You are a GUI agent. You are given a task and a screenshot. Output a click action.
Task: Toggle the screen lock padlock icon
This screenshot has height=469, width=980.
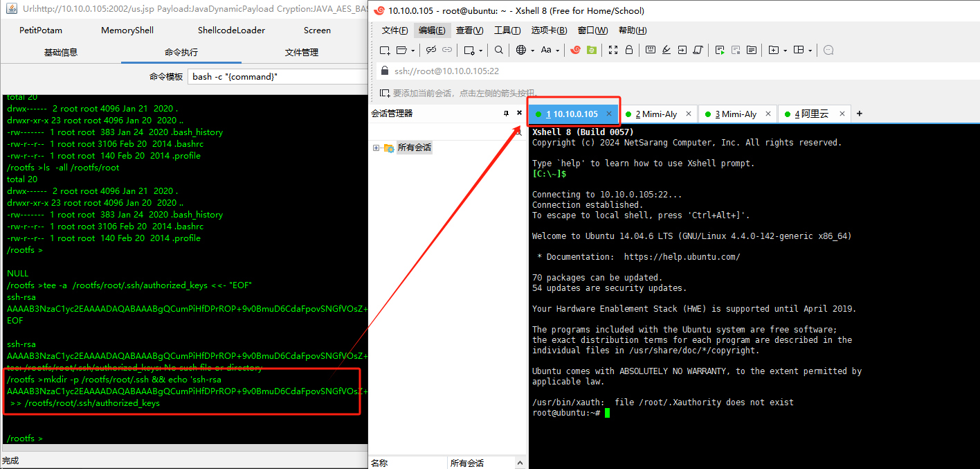pos(629,50)
